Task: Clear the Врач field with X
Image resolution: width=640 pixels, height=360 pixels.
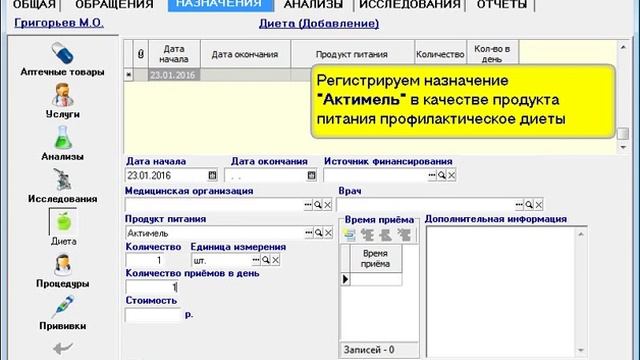Action: tap(539, 205)
